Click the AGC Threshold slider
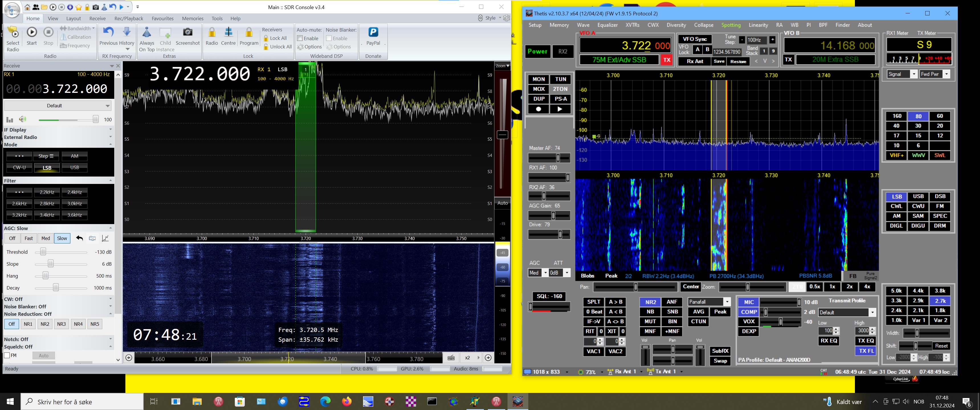980x410 pixels. tap(43, 252)
